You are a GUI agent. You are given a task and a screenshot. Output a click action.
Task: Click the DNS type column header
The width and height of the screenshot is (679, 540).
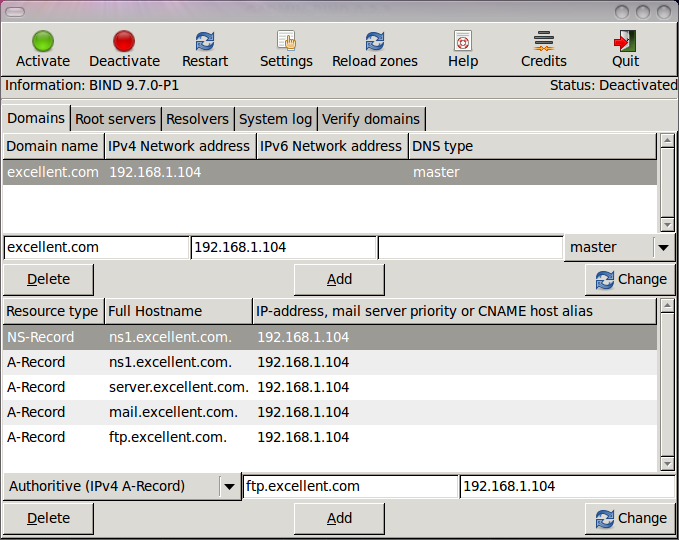pyautogui.click(x=532, y=146)
